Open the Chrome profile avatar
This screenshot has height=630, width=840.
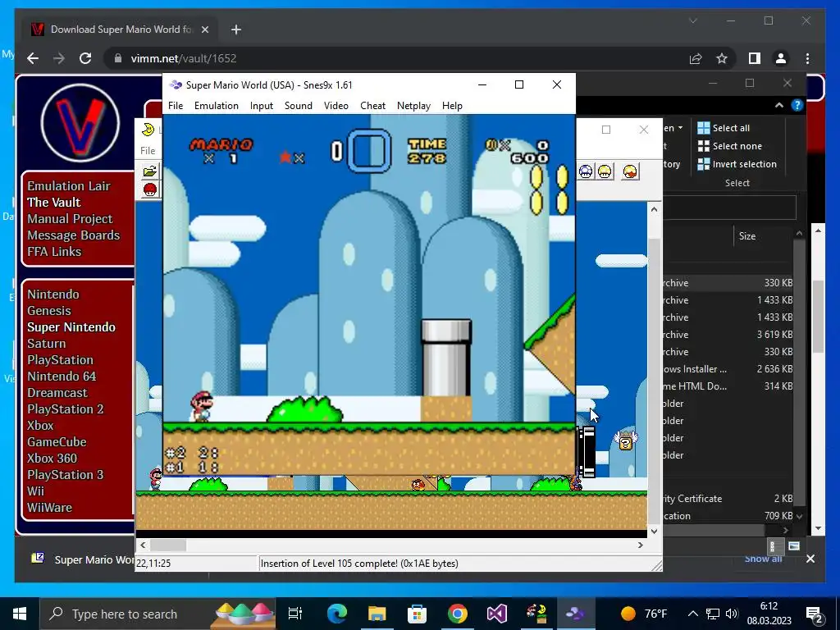[781, 58]
